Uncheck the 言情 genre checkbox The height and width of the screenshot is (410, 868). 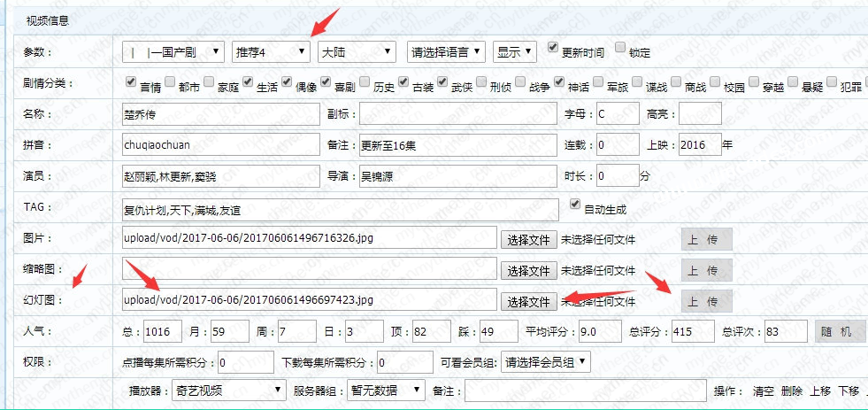click(x=131, y=82)
